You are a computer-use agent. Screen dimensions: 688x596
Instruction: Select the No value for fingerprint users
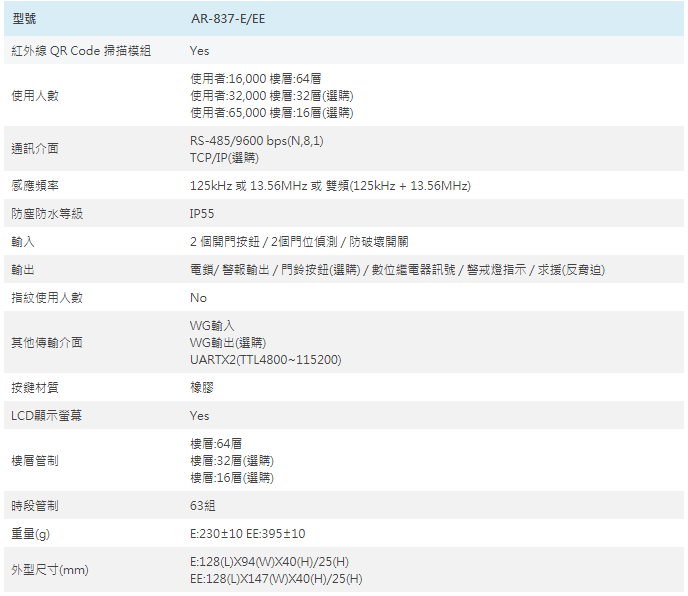click(198, 298)
